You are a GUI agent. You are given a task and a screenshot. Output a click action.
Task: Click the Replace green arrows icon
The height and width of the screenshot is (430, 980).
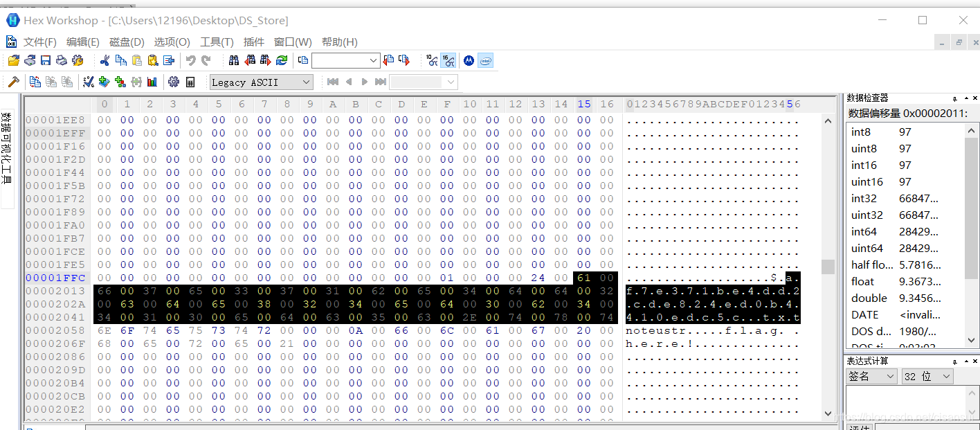click(282, 60)
